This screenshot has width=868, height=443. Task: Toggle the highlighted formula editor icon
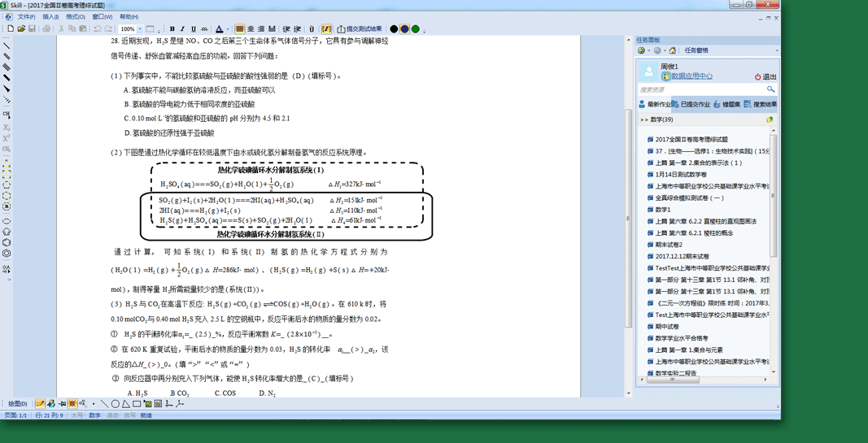(326, 28)
